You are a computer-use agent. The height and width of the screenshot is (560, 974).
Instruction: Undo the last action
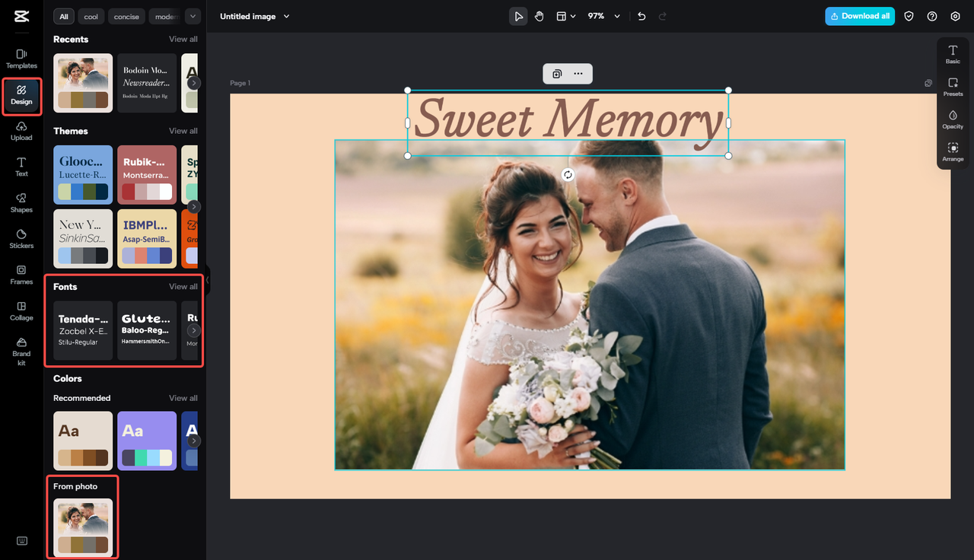[641, 16]
